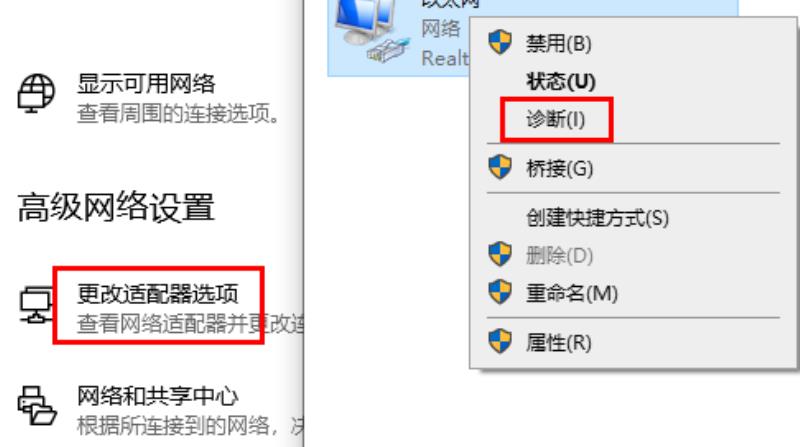Click the globe icon beside 显示可用网络

36,93
